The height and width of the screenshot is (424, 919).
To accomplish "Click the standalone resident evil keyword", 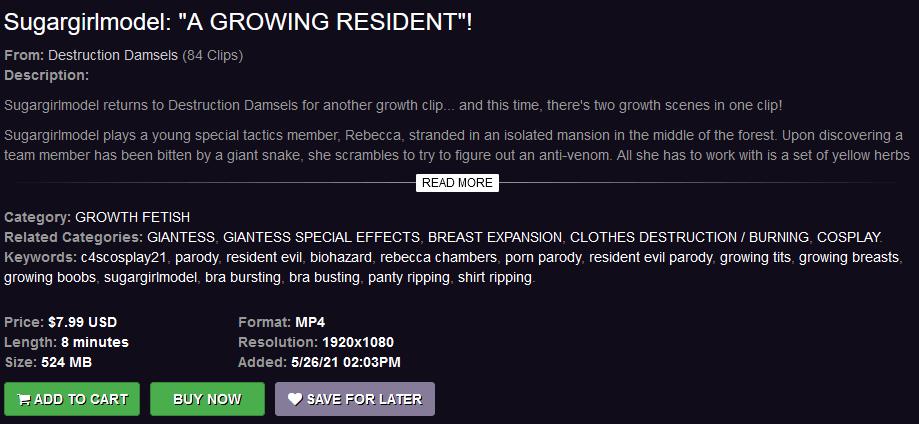I will tap(263, 257).
